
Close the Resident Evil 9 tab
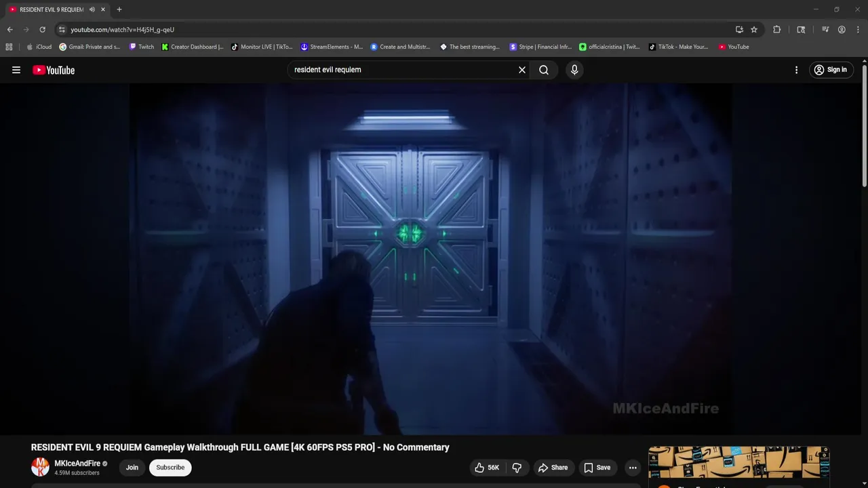click(103, 9)
